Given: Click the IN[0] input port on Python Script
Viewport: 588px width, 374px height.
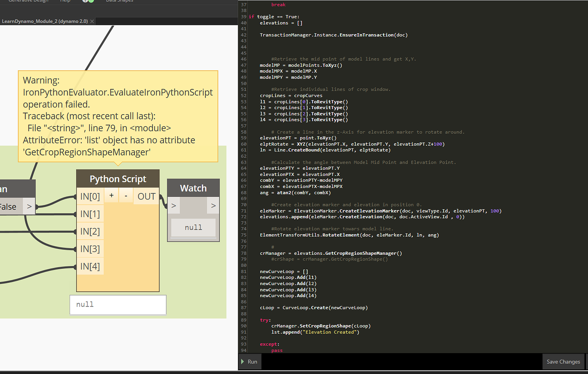Looking at the screenshot, I should 90,196.
